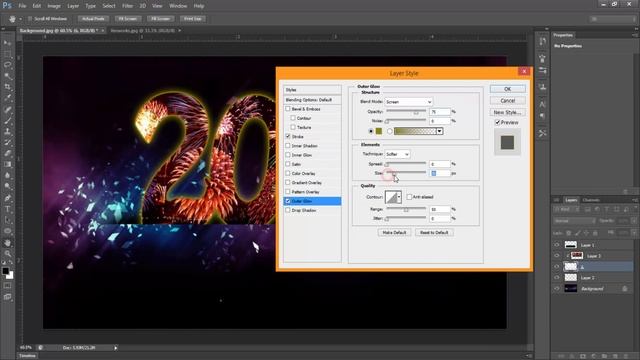Hide the Background layer eye icon
This screenshot has height=360, width=640.
click(x=557, y=289)
